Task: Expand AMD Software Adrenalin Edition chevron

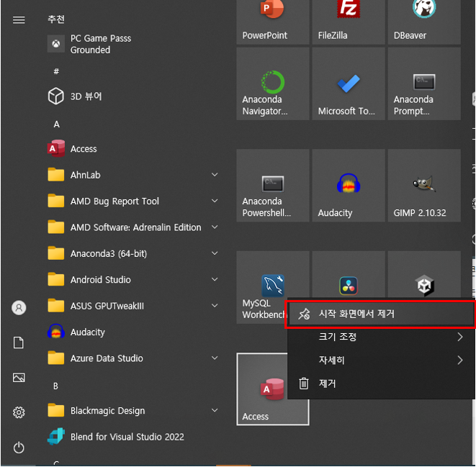Action: coord(215,227)
